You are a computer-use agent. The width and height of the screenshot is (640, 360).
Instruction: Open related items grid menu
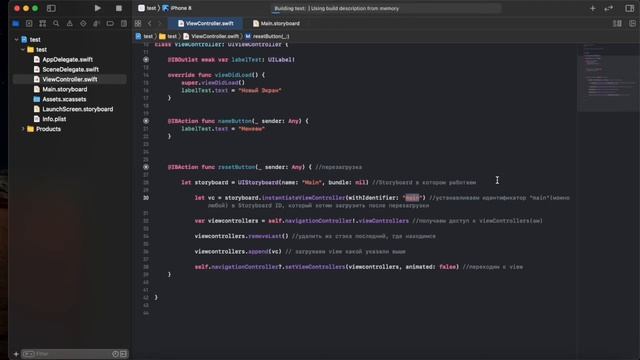[138, 24]
